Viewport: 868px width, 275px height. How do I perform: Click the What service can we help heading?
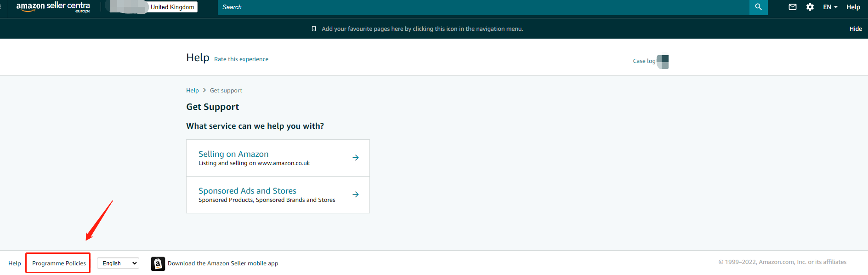click(x=255, y=126)
